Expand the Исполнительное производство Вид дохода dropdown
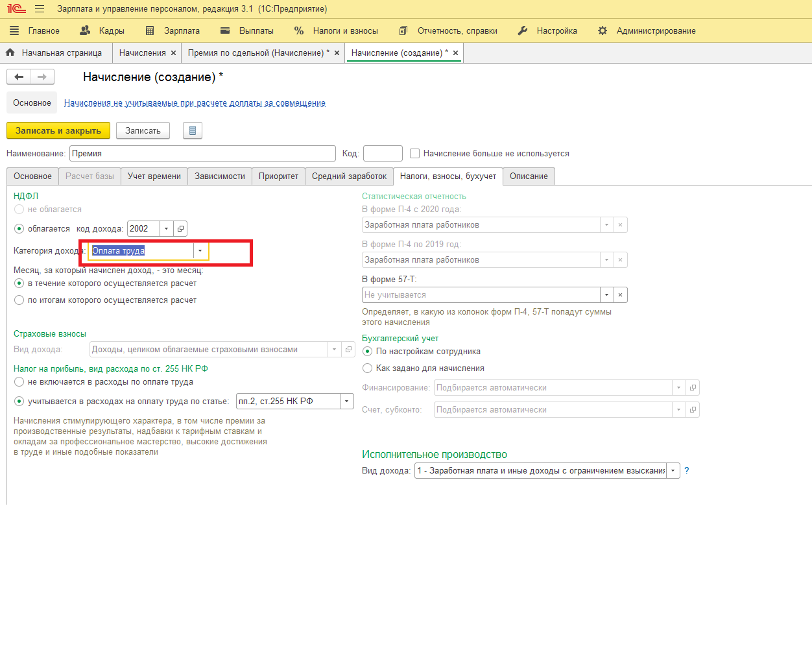This screenshot has height=672, width=812. click(x=673, y=471)
